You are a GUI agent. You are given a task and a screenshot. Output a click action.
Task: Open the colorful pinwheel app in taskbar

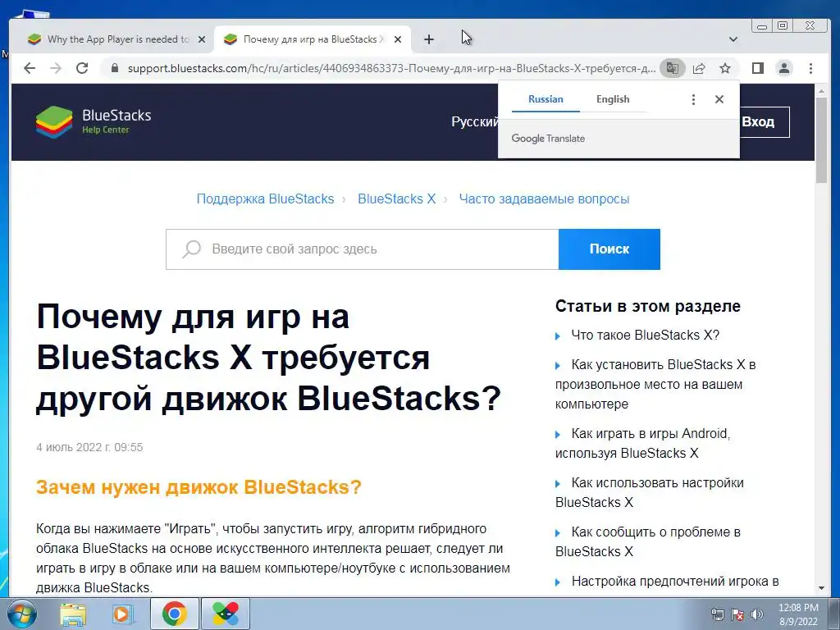pyautogui.click(x=226, y=614)
